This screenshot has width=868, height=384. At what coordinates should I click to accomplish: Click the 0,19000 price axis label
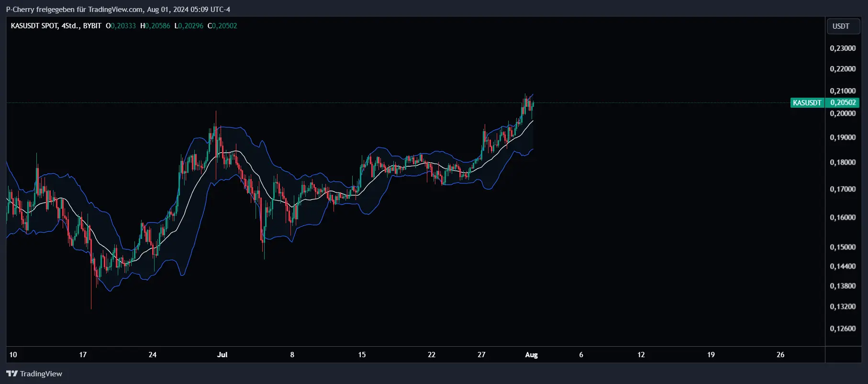point(843,137)
